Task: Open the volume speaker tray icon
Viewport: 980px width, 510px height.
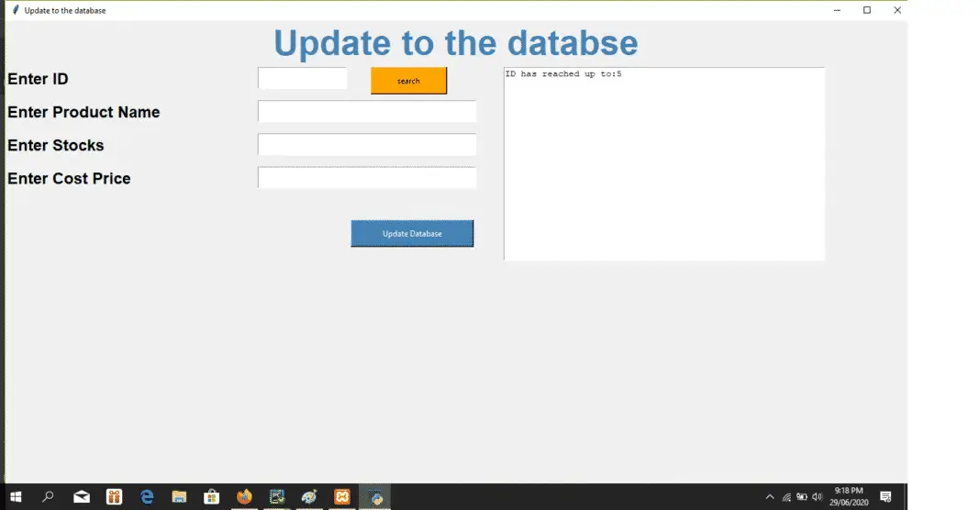Action: tap(817, 497)
